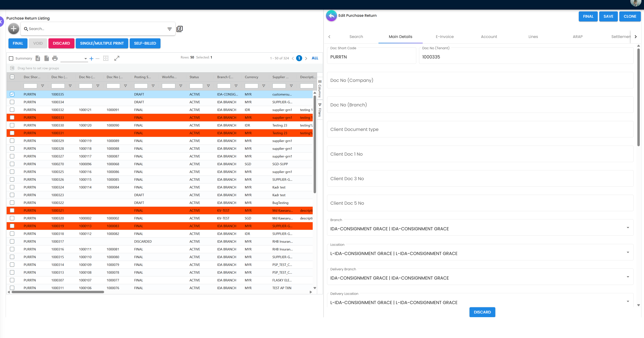Open the Delivery Branch dropdown

point(480,277)
